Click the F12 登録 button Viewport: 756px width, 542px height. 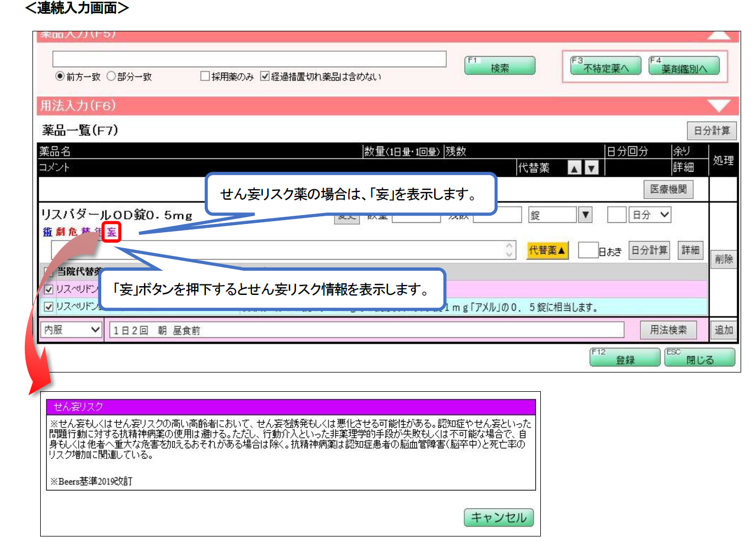(x=624, y=358)
